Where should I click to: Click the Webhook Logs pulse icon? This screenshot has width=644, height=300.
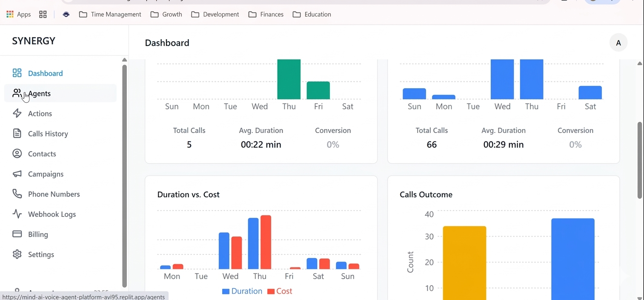17,214
